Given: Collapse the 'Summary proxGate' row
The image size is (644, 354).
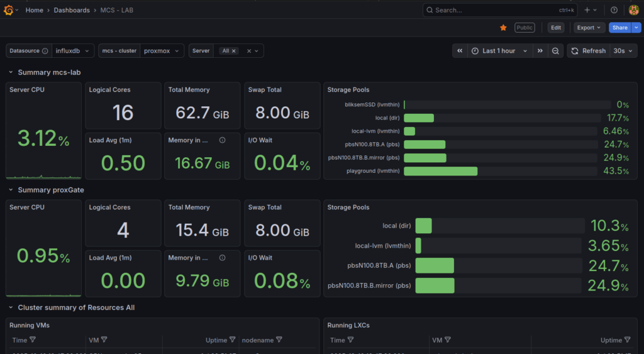Looking at the screenshot, I should (x=11, y=190).
